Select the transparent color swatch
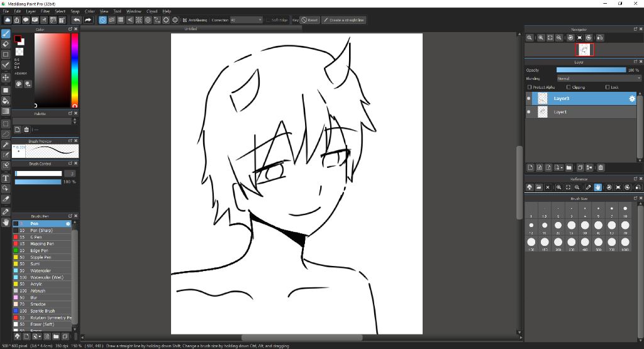The image size is (644, 349). 19,52
